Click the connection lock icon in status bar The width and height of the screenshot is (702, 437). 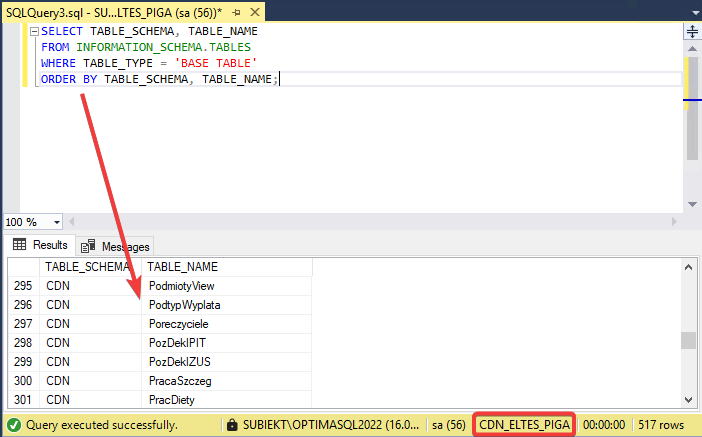pyautogui.click(x=232, y=424)
